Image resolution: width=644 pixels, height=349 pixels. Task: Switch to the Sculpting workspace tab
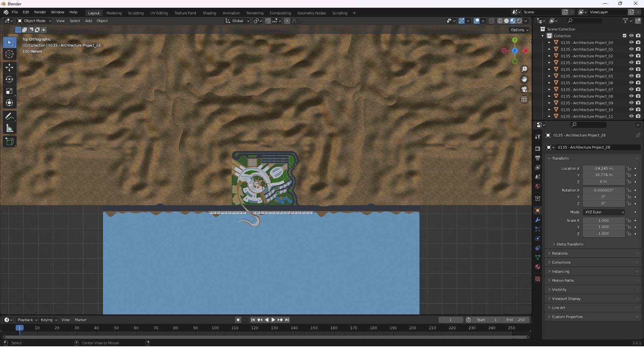[136, 13]
